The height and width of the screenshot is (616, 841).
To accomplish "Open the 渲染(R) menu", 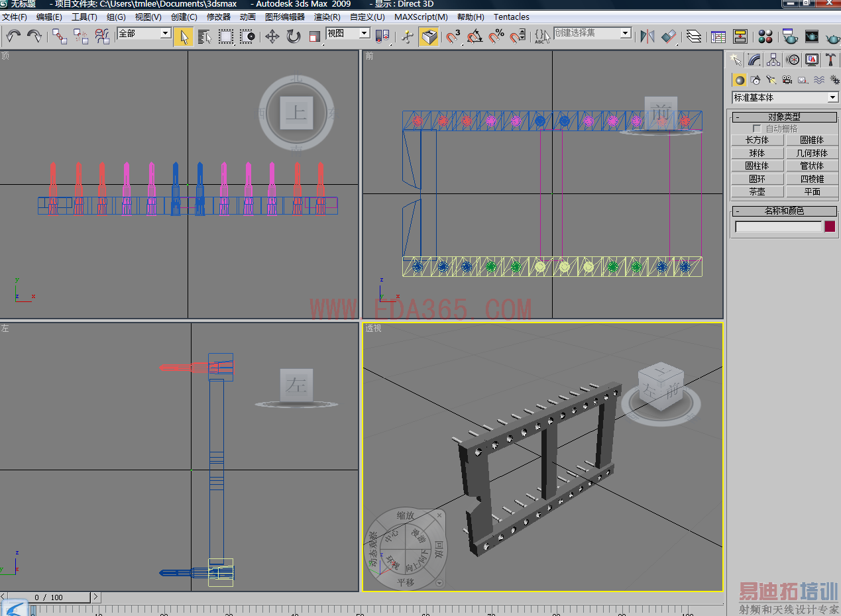I will (327, 17).
